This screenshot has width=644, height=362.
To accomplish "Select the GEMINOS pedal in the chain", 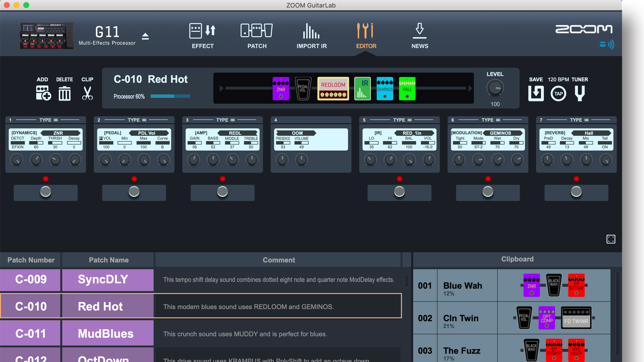I will click(385, 88).
